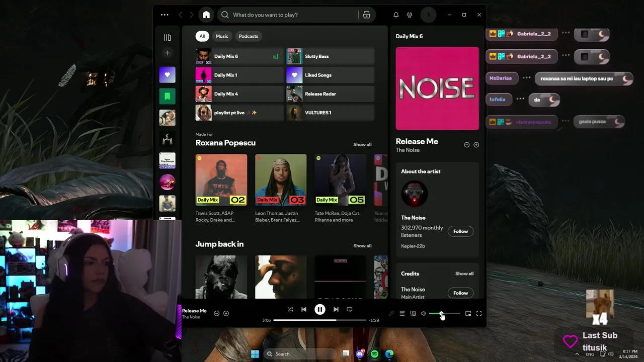Open the green bookmark Your Episodes tile
This screenshot has height=362, width=644.
click(x=168, y=96)
